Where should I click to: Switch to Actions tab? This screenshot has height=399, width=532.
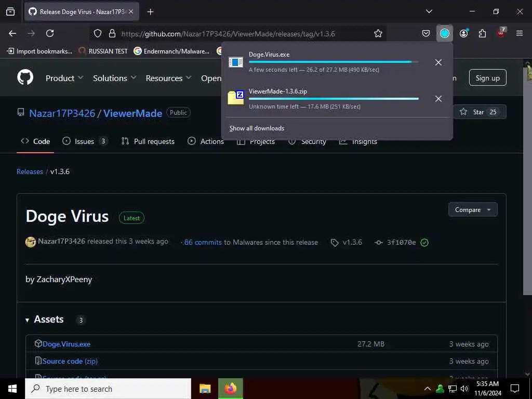click(x=206, y=141)
